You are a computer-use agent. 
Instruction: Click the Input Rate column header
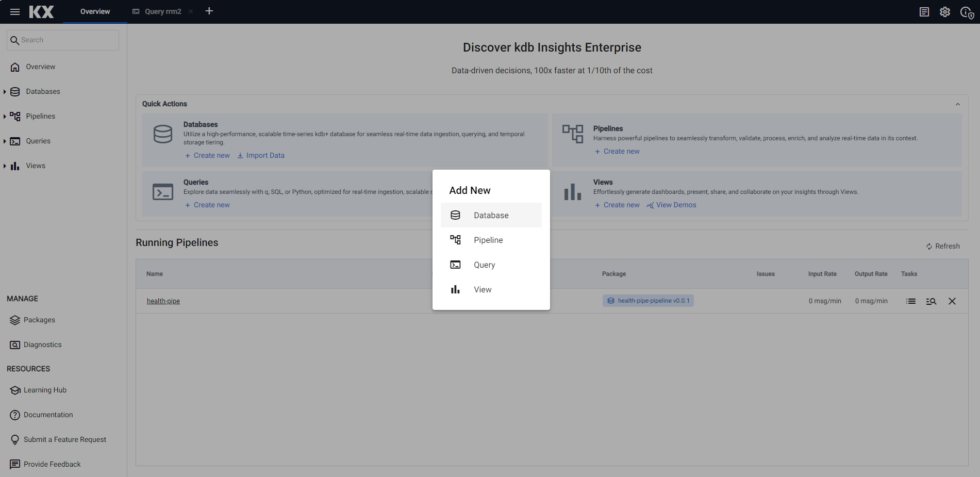tap(822, 274)
